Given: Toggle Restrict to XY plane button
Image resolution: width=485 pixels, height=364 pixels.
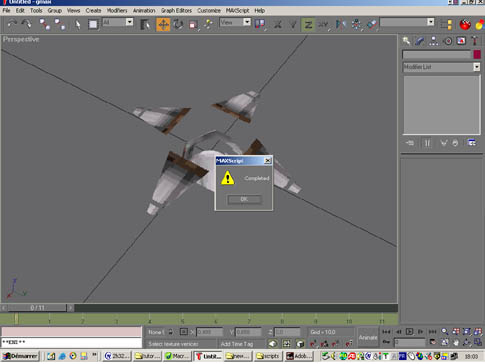Looking at the screenshot, I should tap(323, 24).
